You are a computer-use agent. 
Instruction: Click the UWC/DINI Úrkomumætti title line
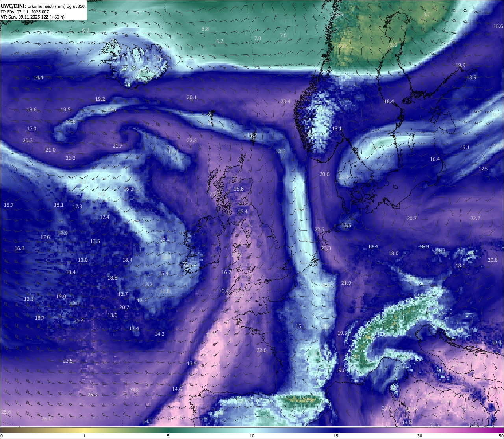point(43,6)
